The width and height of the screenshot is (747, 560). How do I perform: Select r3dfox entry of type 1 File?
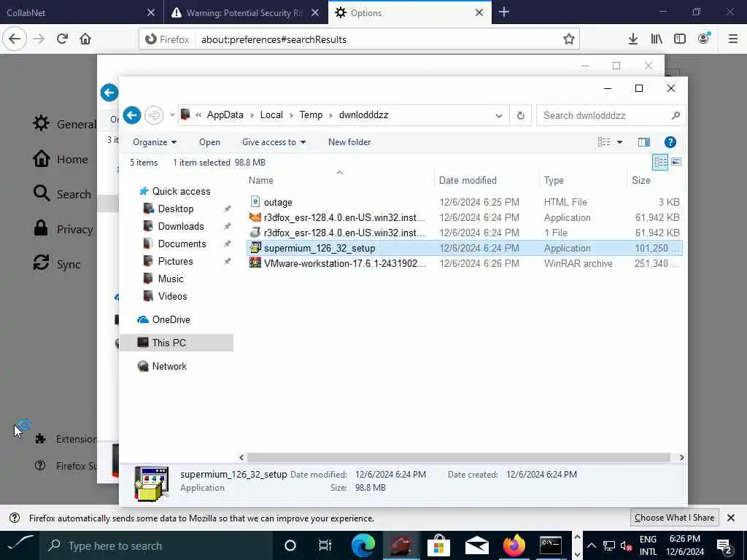(x=465, y=233)
